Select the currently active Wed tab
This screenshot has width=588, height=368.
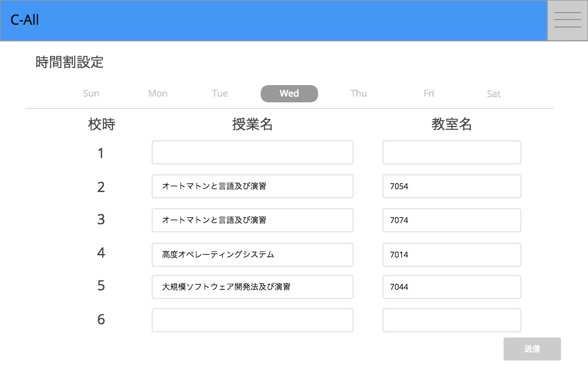[289, 93]
